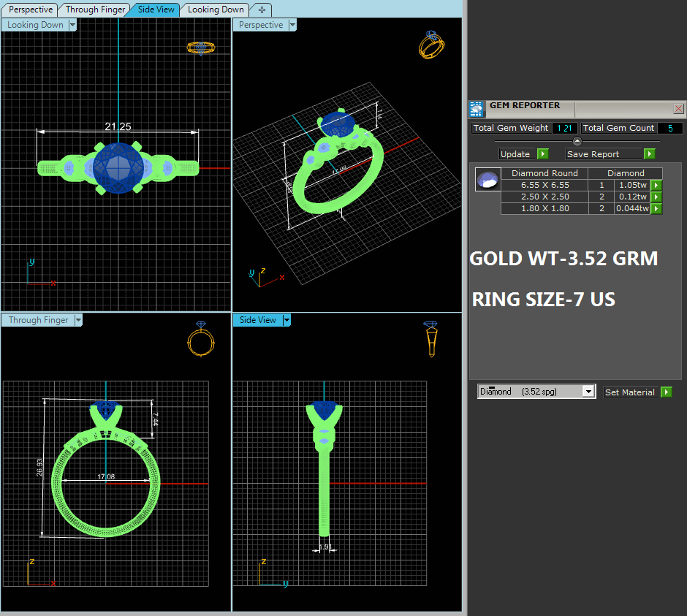Switch to the Through Finger tab
The width and height of the screenshot is (687, 616).
(x=95, y=9)
